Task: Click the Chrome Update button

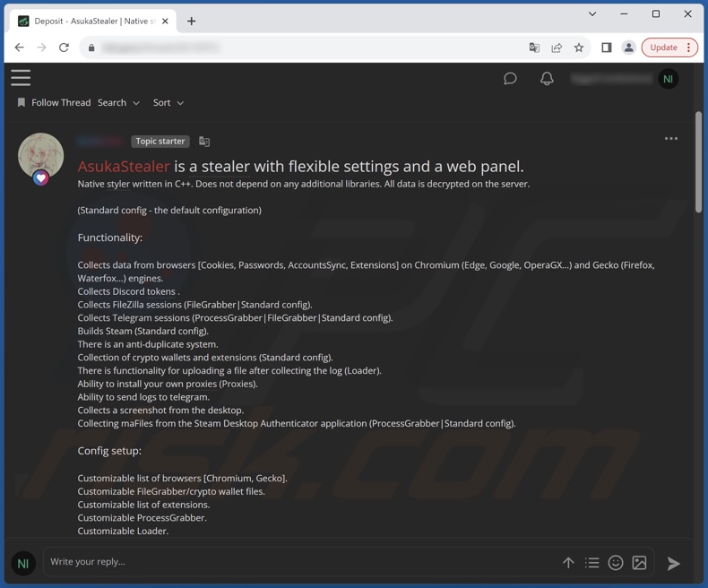Action: pyautogui.click(x=669, y=48)
